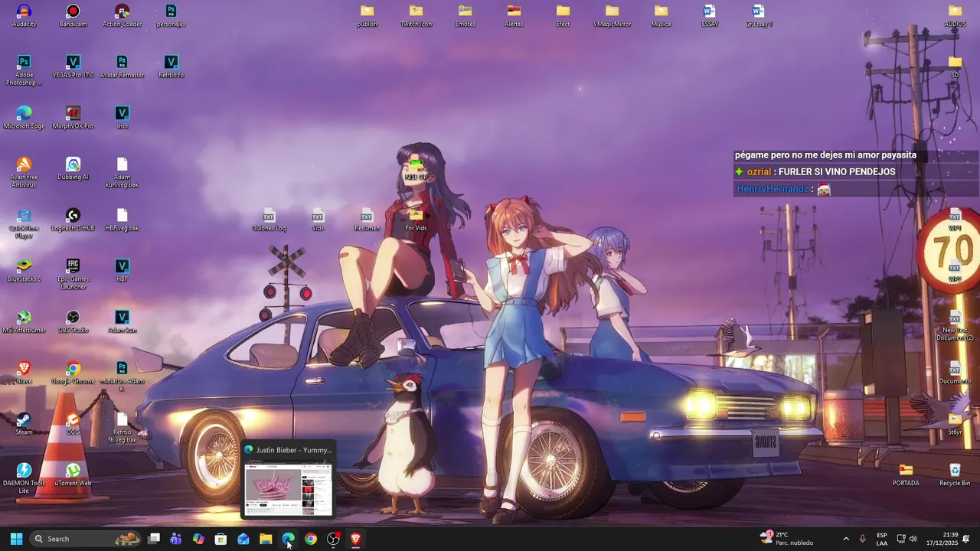The width and height of the screenshot is (980, 551).
Task: Open the Música folder
Action: pyautogui.click(x=661, y=16)
